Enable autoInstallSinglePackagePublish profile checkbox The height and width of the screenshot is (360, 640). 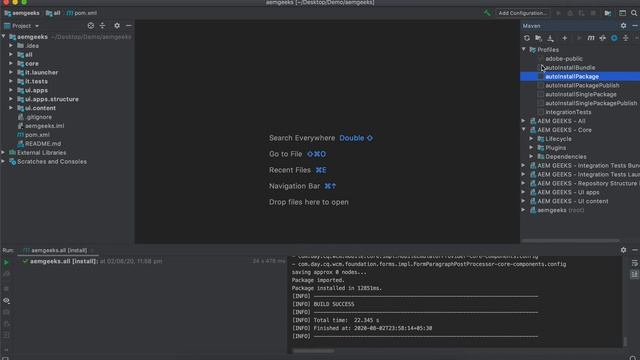click(540, 103)
